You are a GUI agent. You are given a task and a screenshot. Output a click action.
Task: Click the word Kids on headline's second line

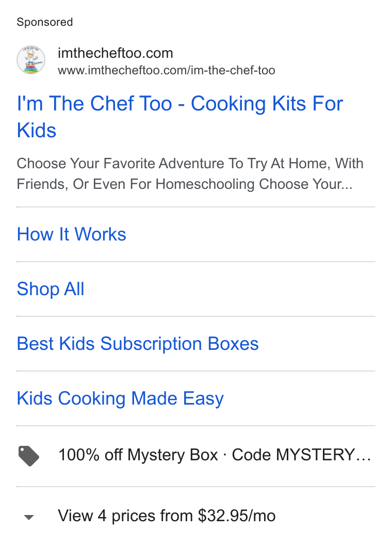[x=37, y=131]
